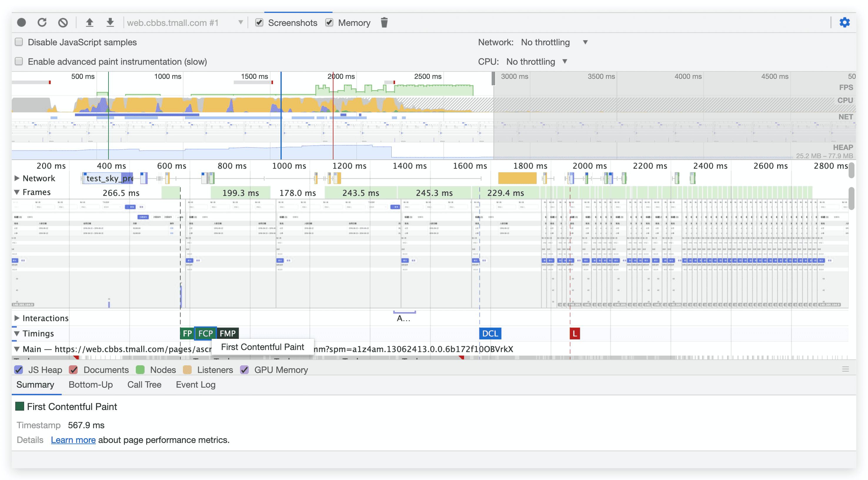Click the load profile upload icon
Screen dimensions: 868x480
(x=89, y=23)
